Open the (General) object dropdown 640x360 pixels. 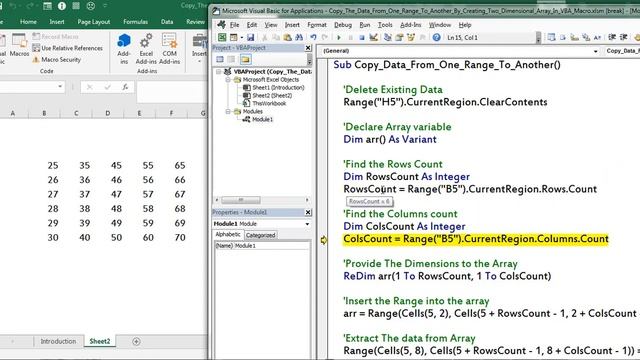point(596,51)
